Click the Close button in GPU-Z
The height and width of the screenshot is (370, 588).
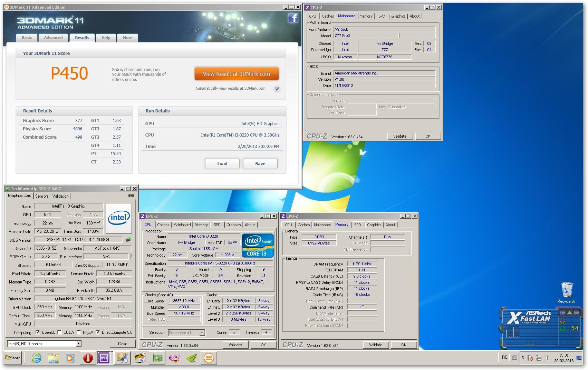pyautogui.click(x=123, y=344)
